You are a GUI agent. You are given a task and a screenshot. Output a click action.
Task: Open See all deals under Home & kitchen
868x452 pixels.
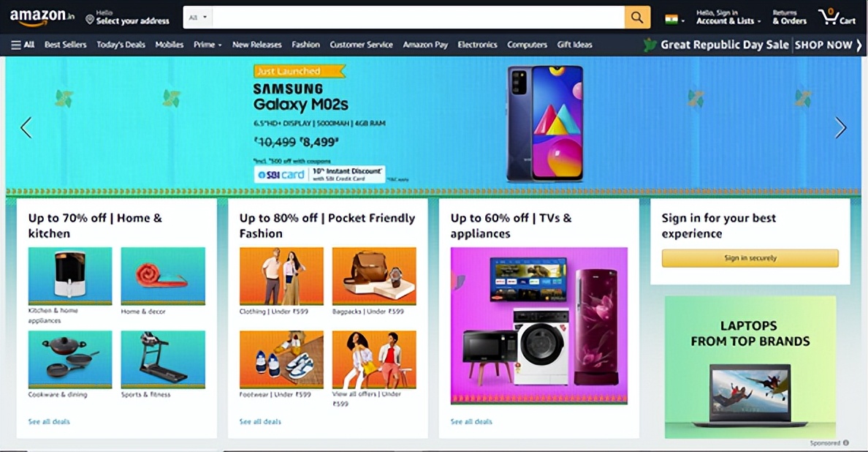(49, 421)
